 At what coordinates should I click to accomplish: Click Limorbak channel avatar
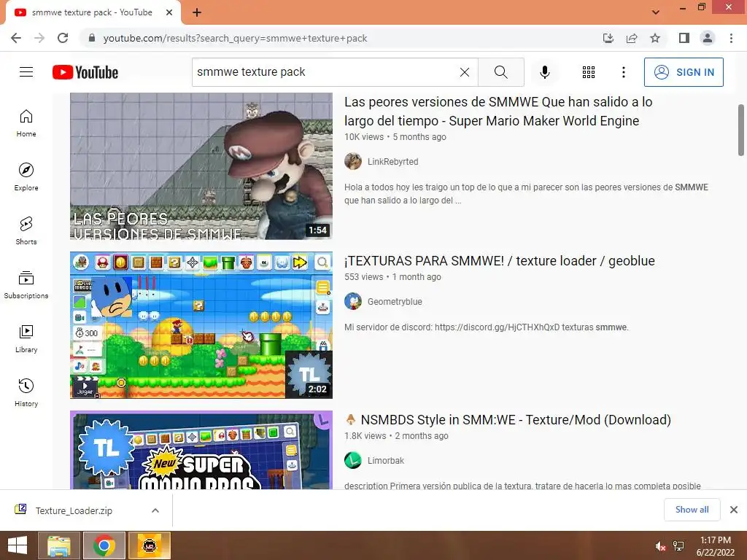[x=353, y=461]
